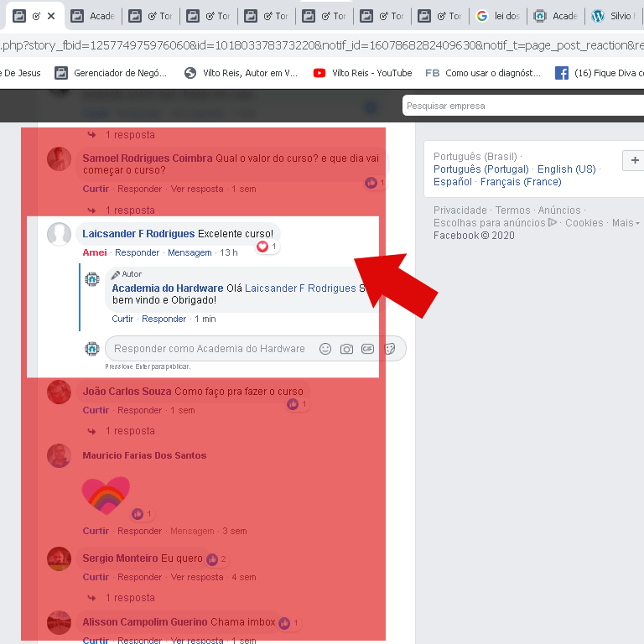
Task: Click the heart sticker in Mauricio's comment
Action: tap(106, 495)
